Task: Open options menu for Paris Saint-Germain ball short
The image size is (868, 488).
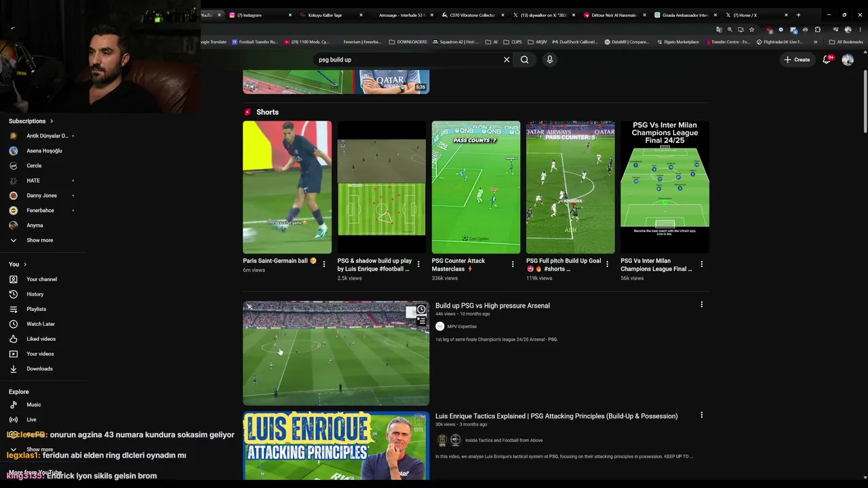Action: pyautogui.click(x=324, y=264)
